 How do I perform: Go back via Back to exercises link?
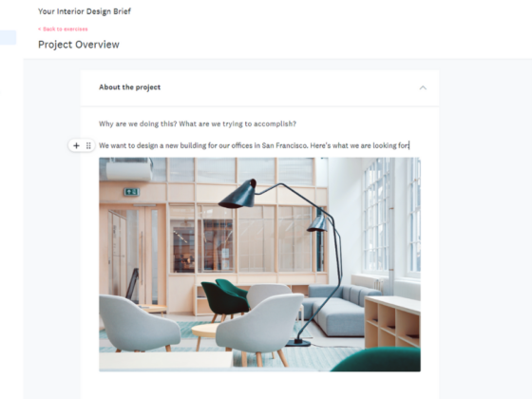pyautogui.click(x=63, y=29)
